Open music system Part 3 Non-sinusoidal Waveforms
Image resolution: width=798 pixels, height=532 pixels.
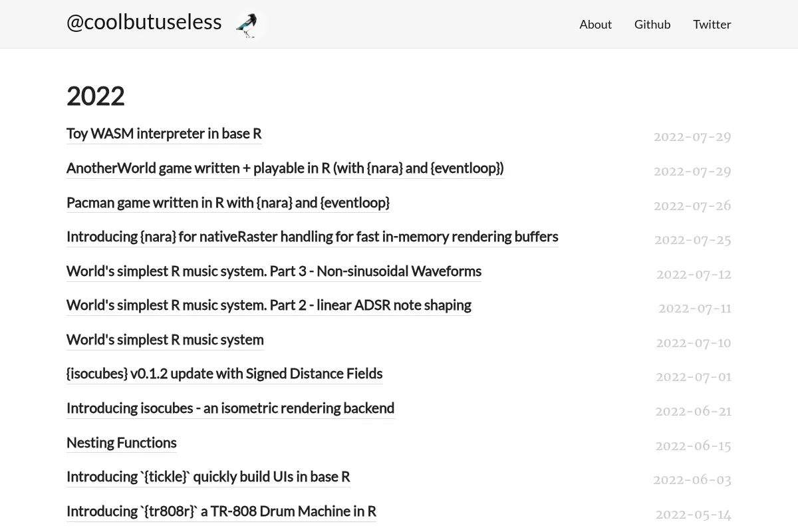click(274, 271)
